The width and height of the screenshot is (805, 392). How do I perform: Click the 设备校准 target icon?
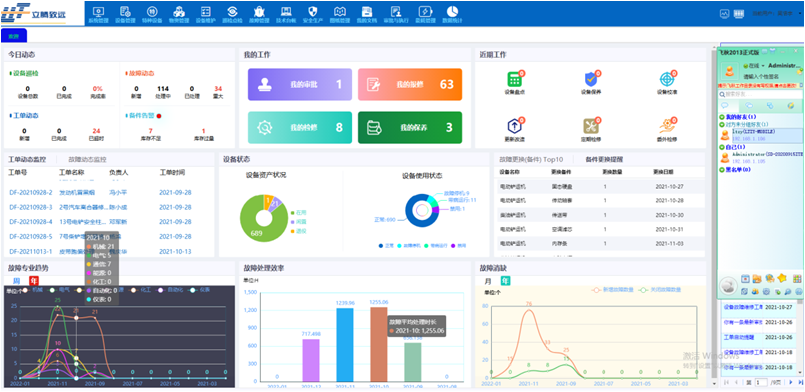pyautogui.click(x=666, y=80)
